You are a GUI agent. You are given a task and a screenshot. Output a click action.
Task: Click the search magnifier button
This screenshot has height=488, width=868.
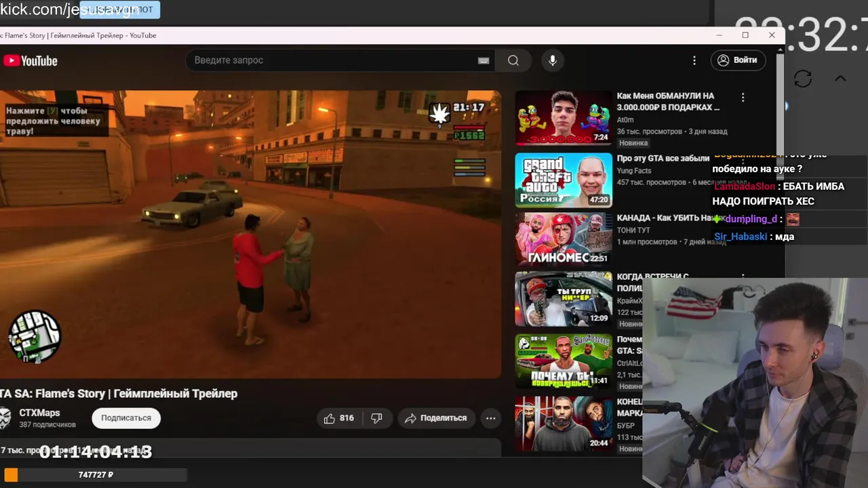tap(513, 60)
